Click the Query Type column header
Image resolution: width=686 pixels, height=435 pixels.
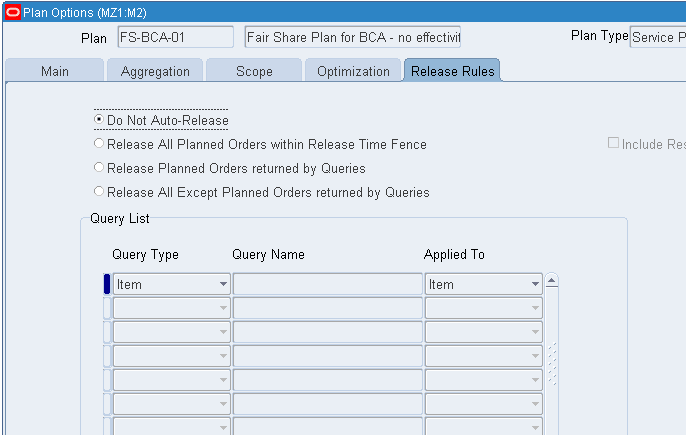(x=145, y=255)
